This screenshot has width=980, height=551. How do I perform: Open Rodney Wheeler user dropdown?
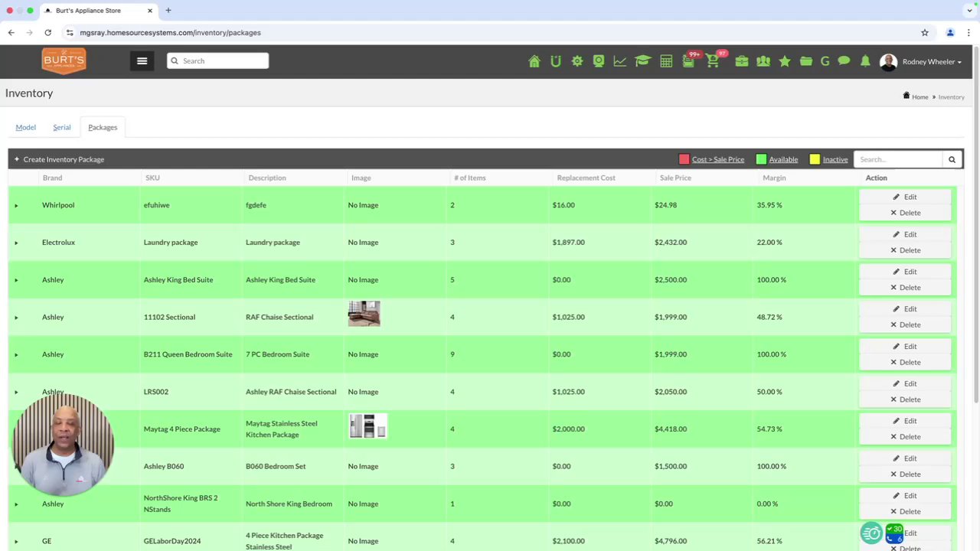921,62
